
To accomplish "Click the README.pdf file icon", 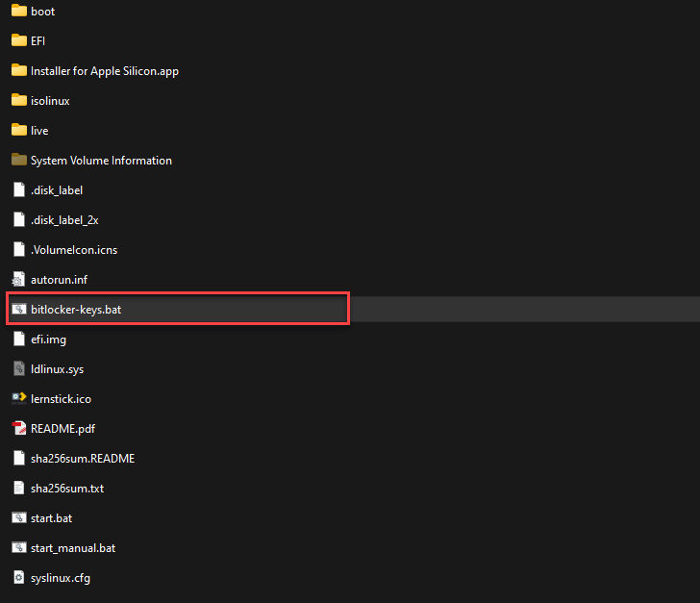I will 18,428.
